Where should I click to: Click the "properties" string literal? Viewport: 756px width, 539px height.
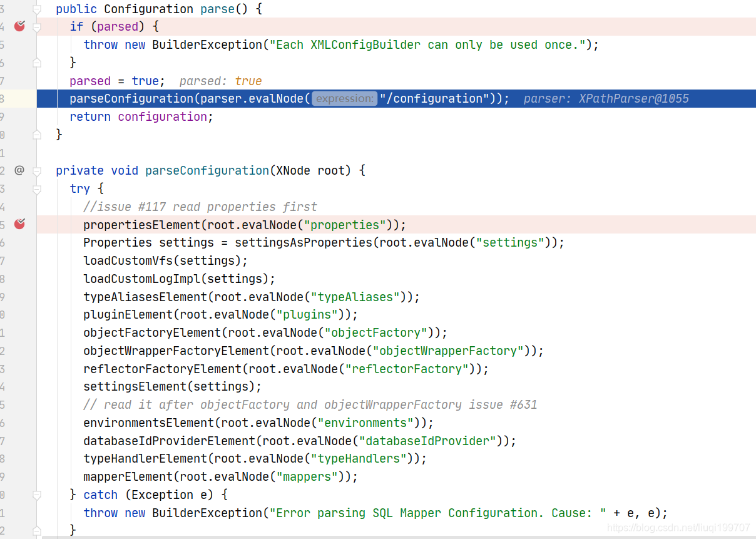point(345,225)
